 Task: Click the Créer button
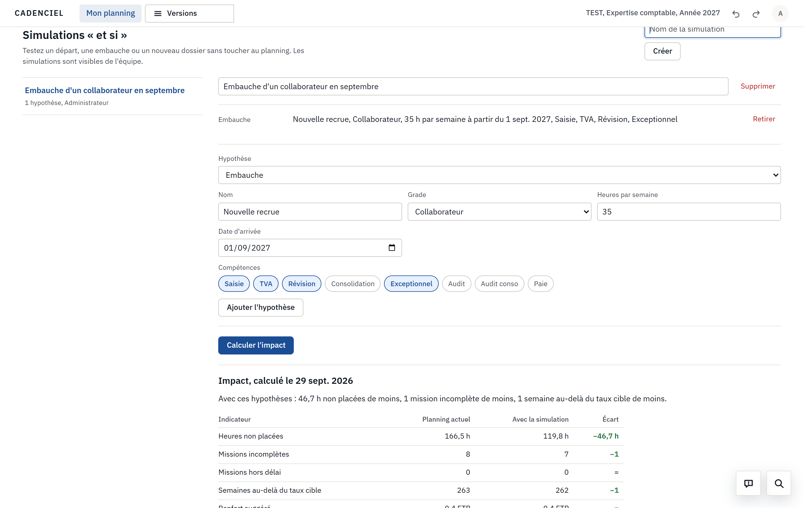click(x=662, y=51)
